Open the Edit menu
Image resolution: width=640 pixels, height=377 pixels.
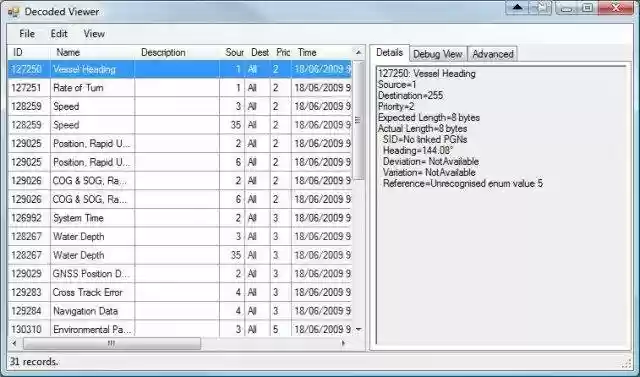[x=59, y=34]
